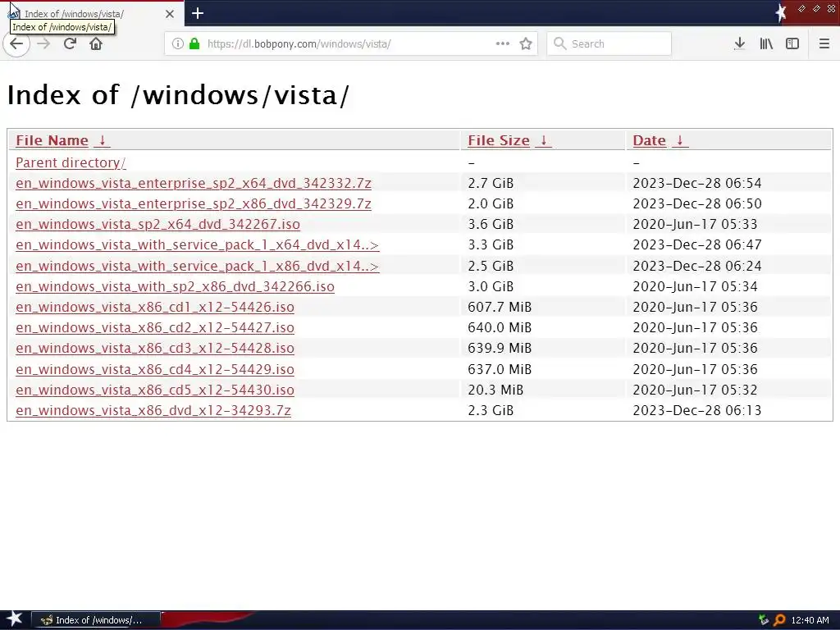
Task: Click the 3.6 GiB file size cell
Action: 491,224
